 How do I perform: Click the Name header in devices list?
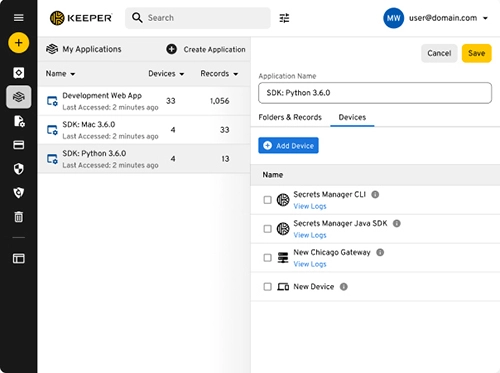click(x=273, y=175)
